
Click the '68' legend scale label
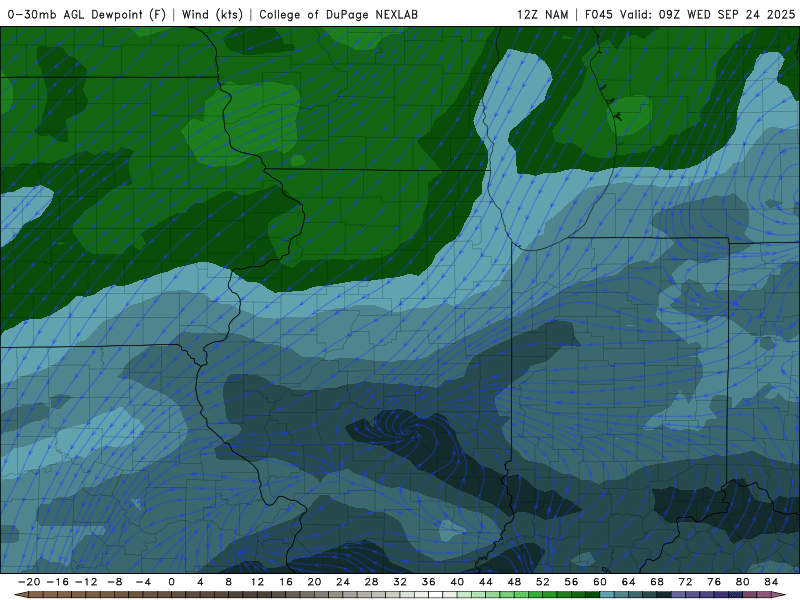tap(657, 582)
